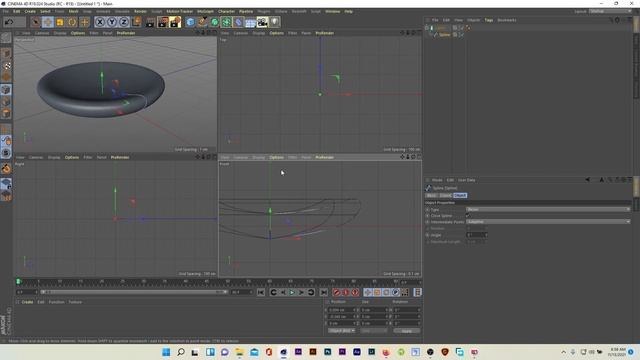This screenshot has height=360, width=640.
Task: Select the Move tool
Action: tap(48, 22)
